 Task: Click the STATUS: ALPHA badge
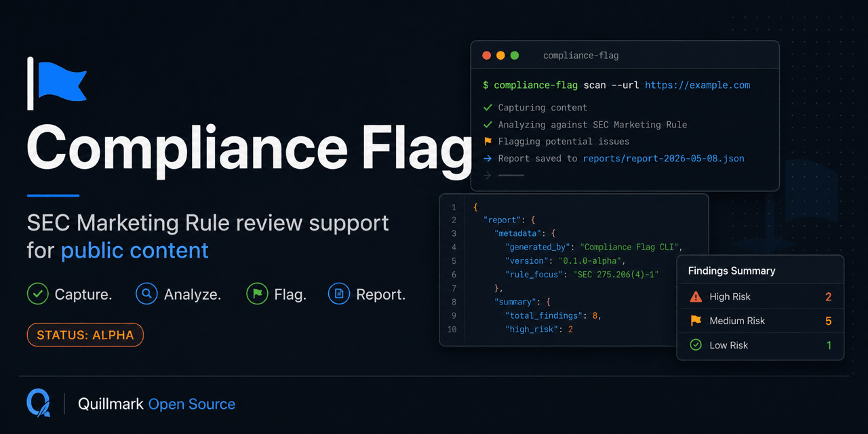pyautogui.click(x=85, y=335)
